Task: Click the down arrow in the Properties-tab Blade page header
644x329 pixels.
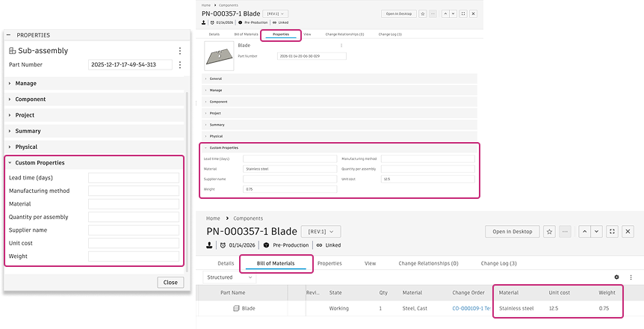Action: click(453, 13)
